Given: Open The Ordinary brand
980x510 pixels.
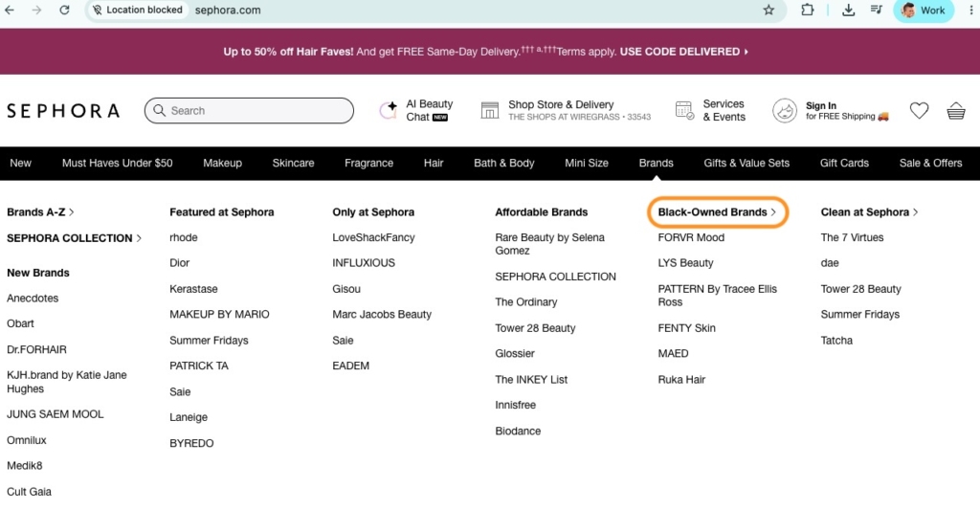Looking at the screenshot, I should coord(526,301).
